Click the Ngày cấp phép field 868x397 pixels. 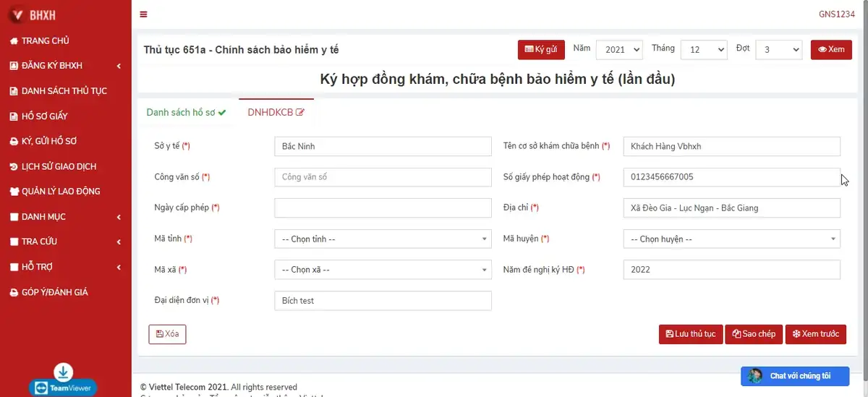pos(383,208)
